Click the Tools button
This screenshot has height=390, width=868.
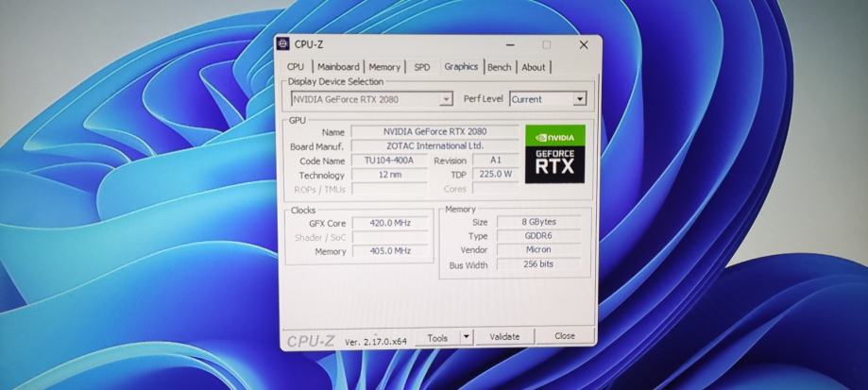(437, 337)
